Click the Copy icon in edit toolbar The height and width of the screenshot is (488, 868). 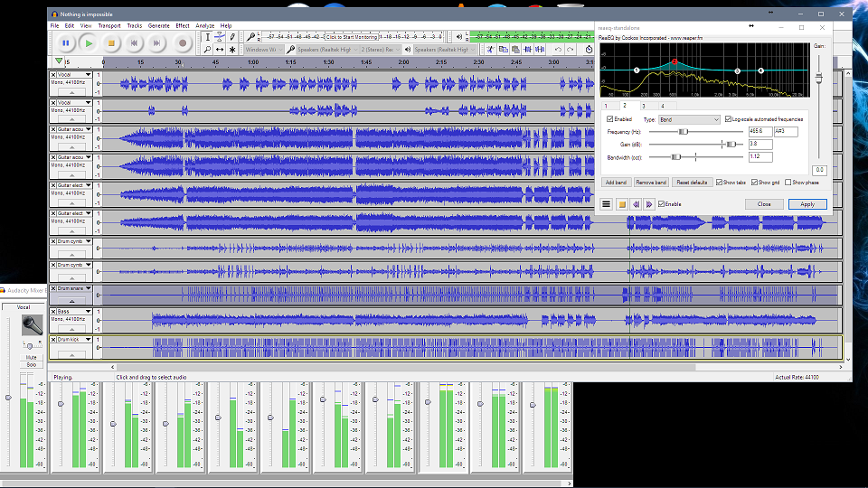(x=503, y=49)
